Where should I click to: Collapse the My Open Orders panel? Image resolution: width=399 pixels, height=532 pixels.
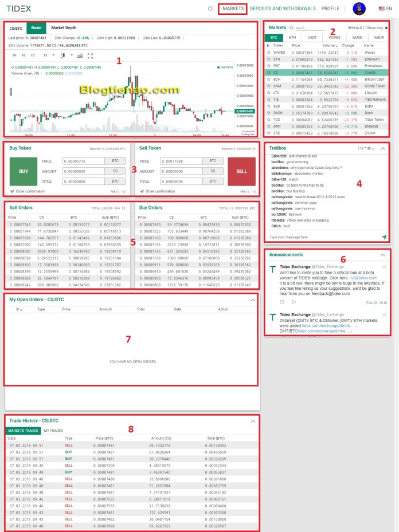tap(253, 300)
